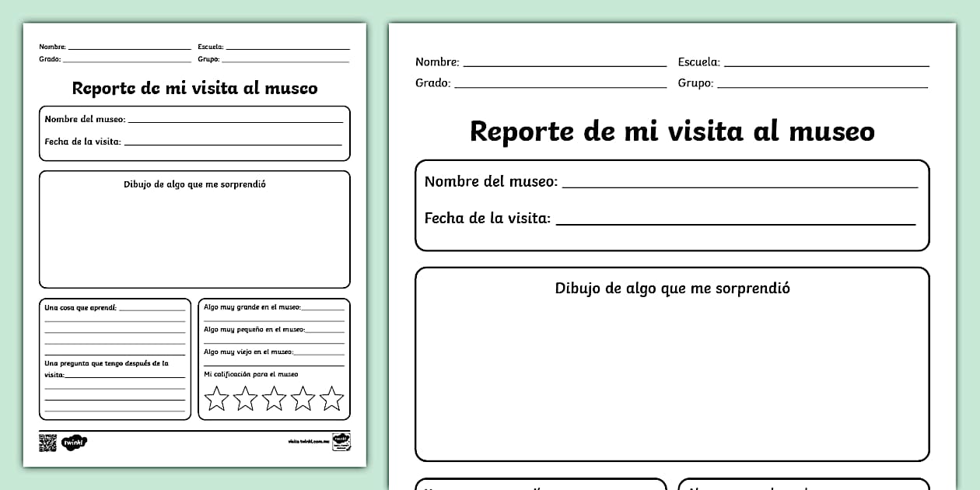Click the Algo muy grande en el museo line

pyautogui.click(x=274, y=309)
